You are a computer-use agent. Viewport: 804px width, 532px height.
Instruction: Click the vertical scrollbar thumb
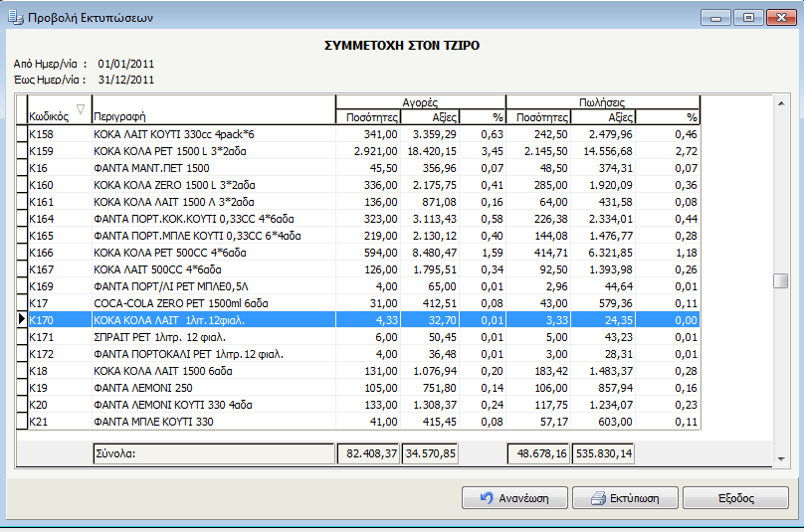coord(781,280)
